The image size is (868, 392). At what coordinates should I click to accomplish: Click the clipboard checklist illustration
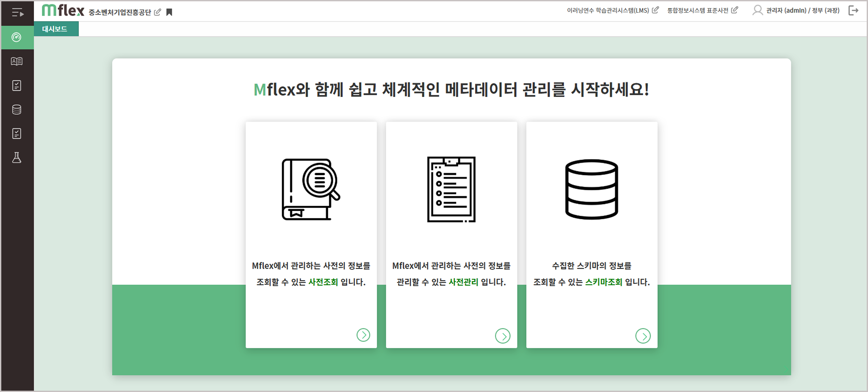451,190
